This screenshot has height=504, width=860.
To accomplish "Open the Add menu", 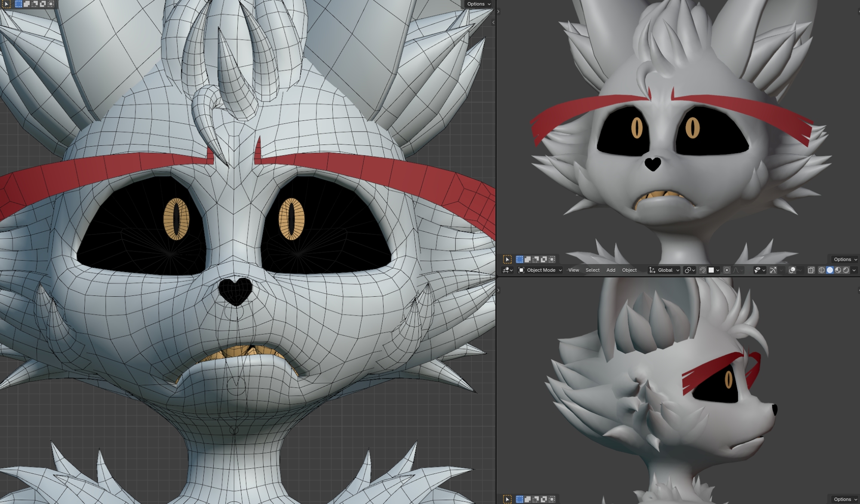I will [611, 270].
